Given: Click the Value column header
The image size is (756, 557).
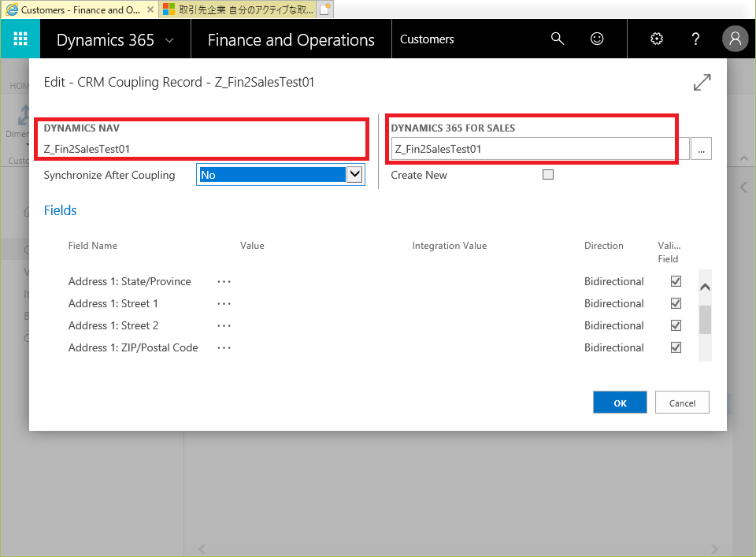Looking at the screenshot, I should click(252, 246).
